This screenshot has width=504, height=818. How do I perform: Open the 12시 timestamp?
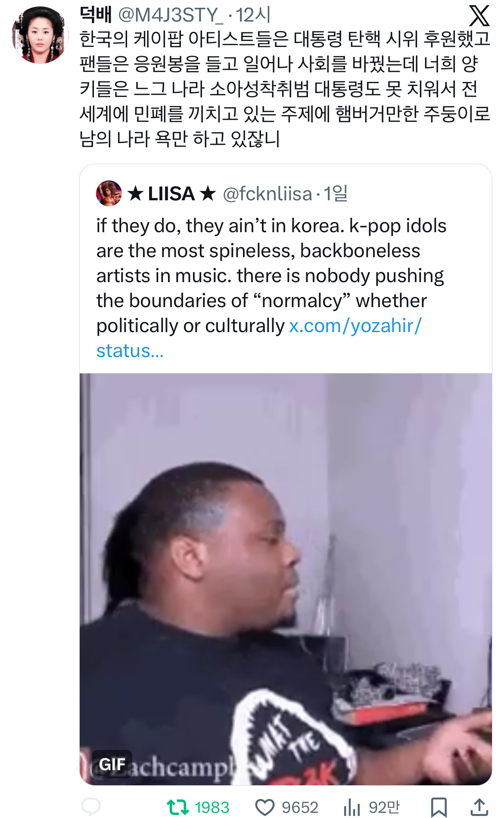[253, 16]
